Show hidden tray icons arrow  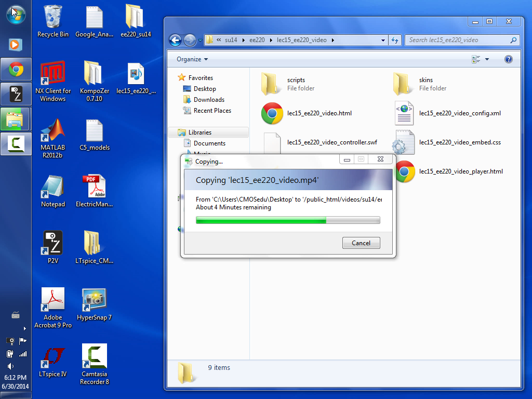point(24,328)
